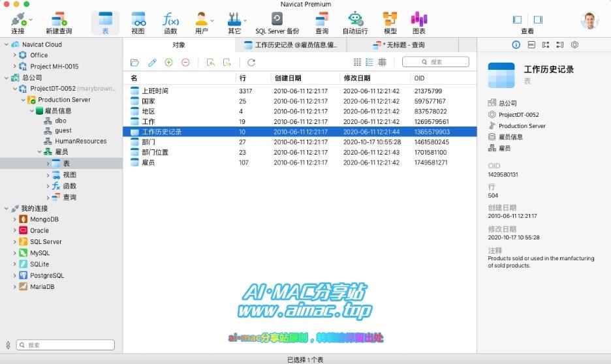Open the View (视图) toolbar icon
Screen dimensions: 611x364
point(138,20)
